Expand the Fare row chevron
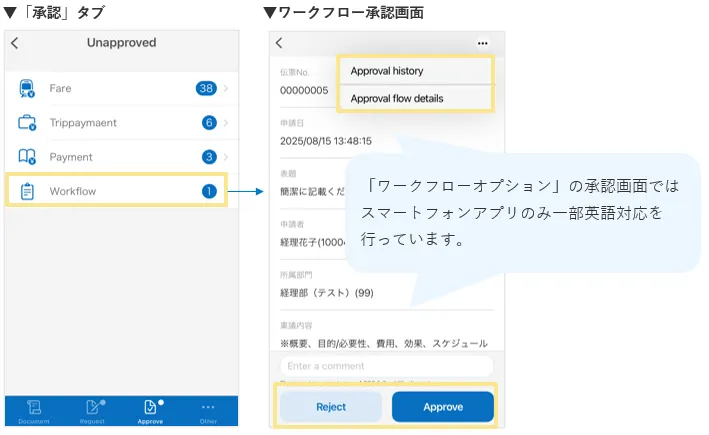 (x=226, y=89)
